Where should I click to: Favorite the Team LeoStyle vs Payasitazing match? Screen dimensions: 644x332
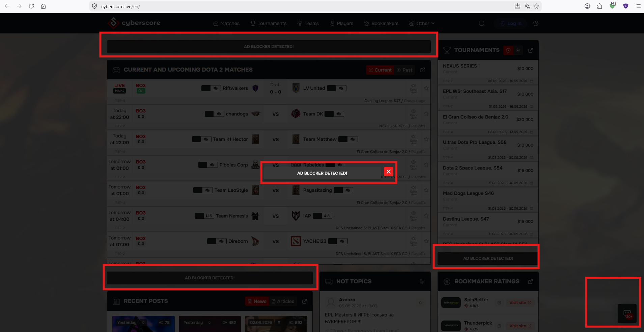point(426,190)
